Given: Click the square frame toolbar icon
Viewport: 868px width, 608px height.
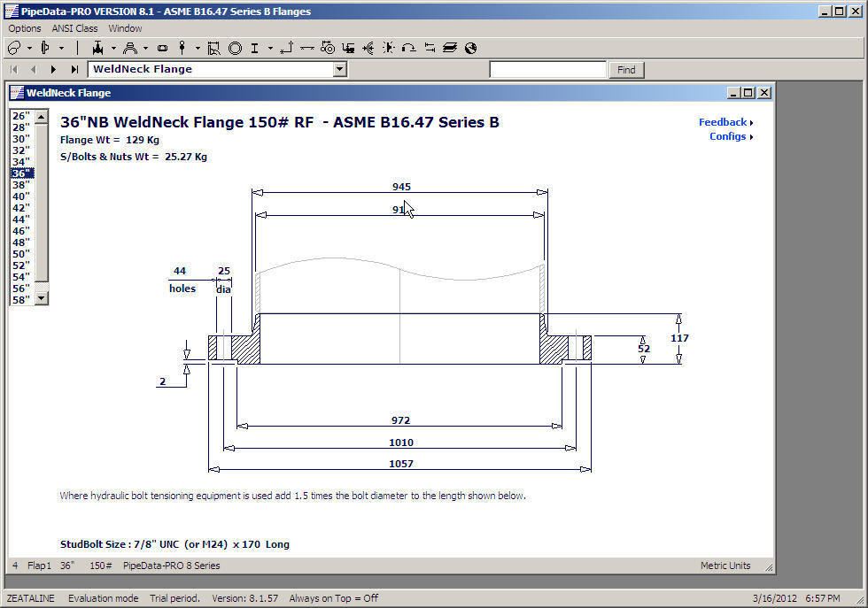Looking at the screenshot, I should pyautogui.click(x=213, y=48).
